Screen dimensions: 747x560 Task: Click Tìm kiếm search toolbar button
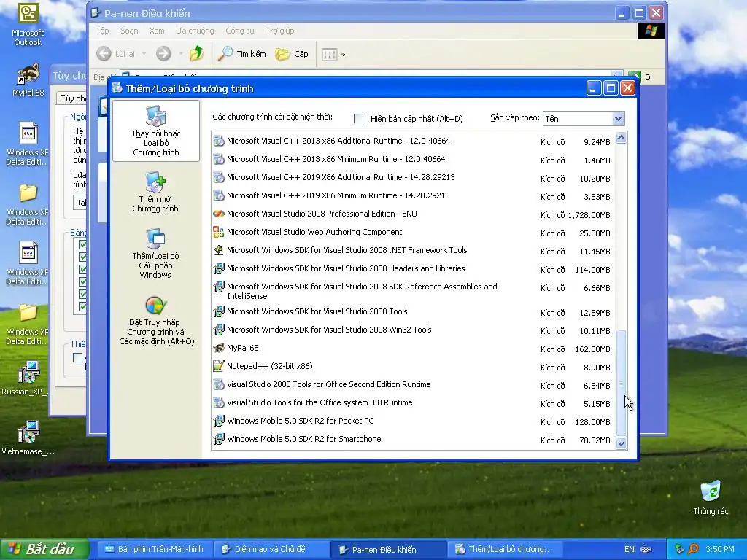coord(241,54)
